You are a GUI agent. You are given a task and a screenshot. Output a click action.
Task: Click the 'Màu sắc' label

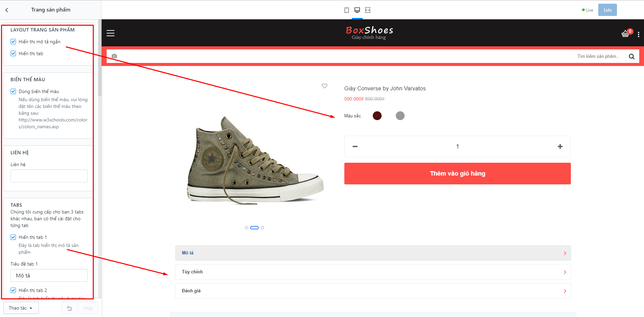pos(352,116)
